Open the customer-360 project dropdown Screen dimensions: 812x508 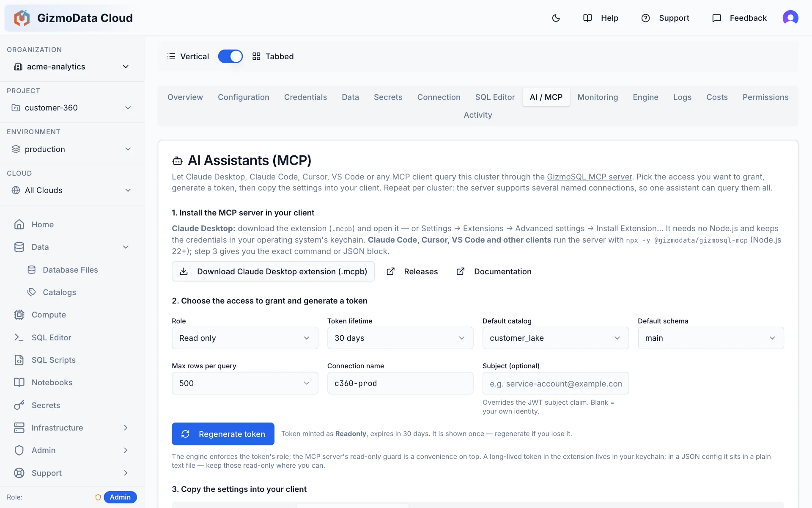(x=72, y=108)
